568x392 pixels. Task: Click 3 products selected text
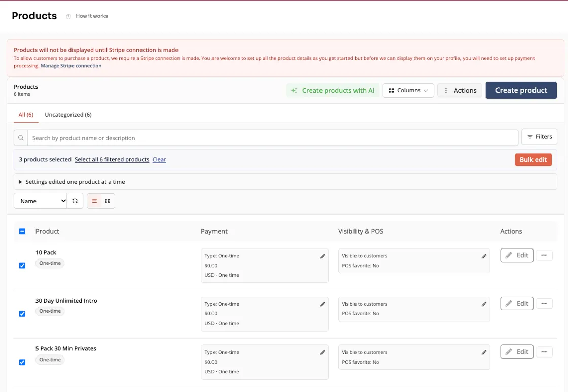[45, 159]
